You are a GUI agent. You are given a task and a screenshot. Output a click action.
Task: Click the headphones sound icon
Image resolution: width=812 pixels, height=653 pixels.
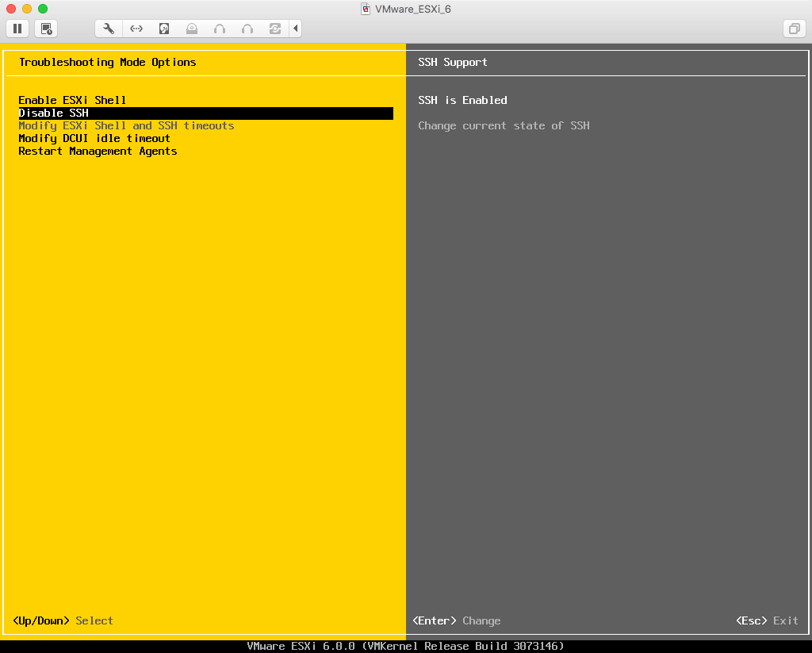click(x=219, y=29)
